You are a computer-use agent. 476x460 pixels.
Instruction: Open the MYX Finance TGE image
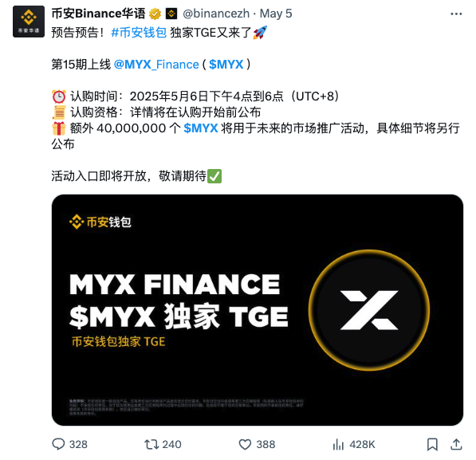pyautogui.click(x=258, y=310)
